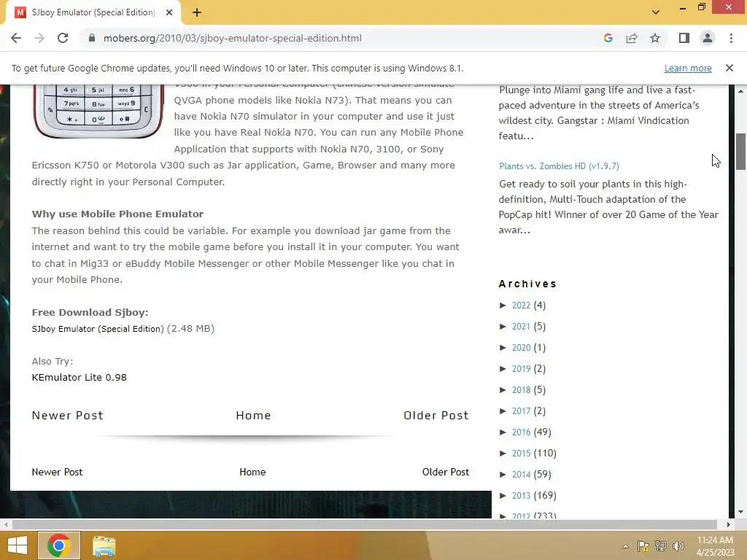The image size is (747, 560).
Task: Click the Nokia phone image
Action: tap(98, 111)
